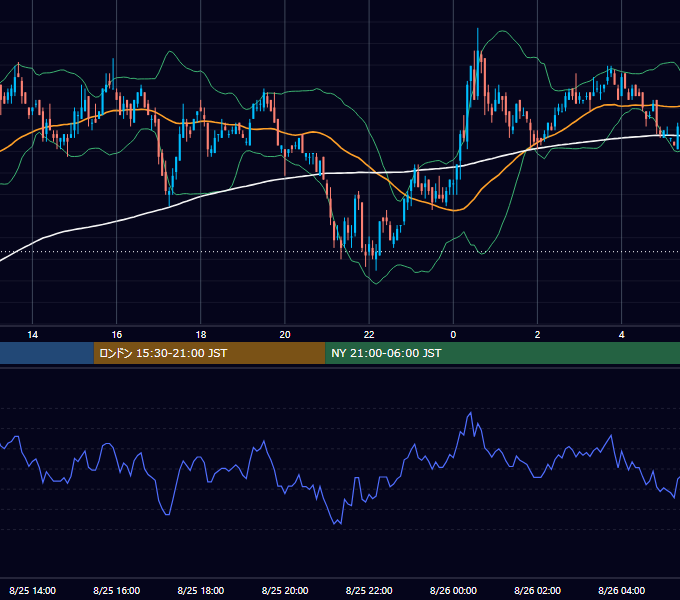680x600 pixels.
Task: Click the 8/25 20:00 timestamp label
Action: (x=285, y=590)
